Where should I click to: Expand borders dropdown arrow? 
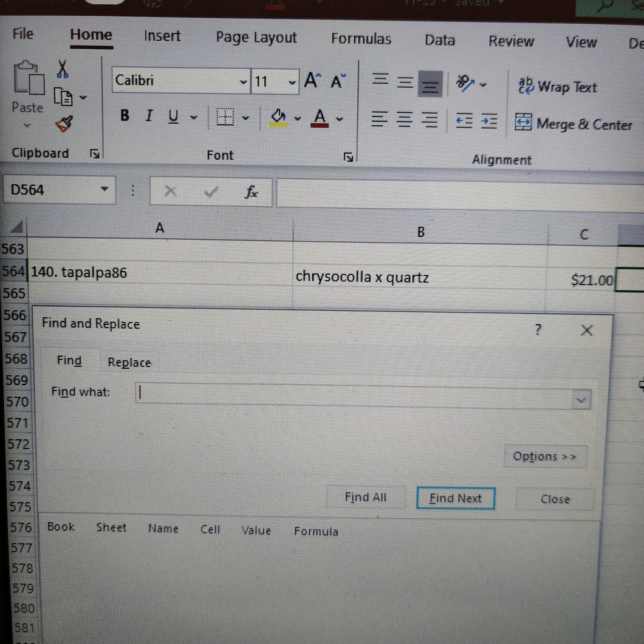tap(245, 118)
